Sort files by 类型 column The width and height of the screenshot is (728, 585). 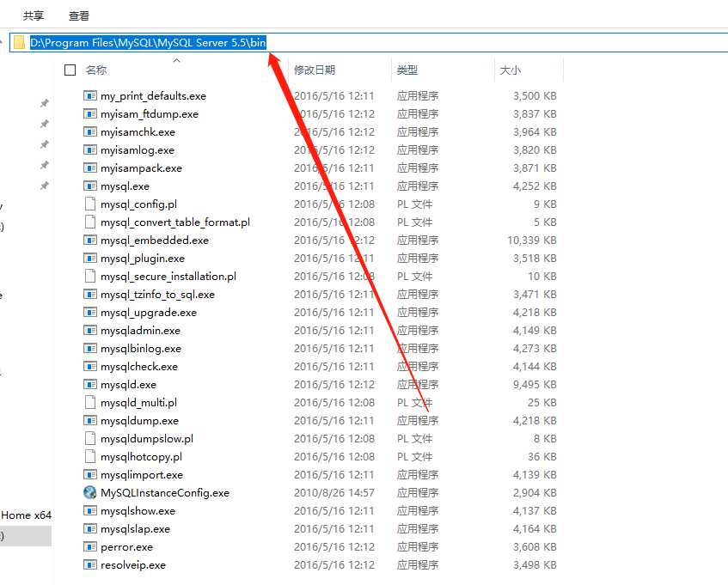407,70
